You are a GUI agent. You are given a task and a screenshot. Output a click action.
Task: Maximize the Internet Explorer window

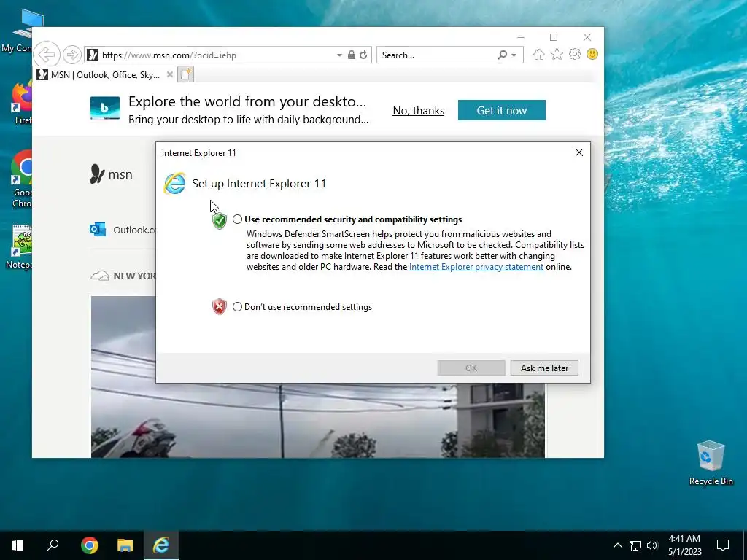point(554,37)
